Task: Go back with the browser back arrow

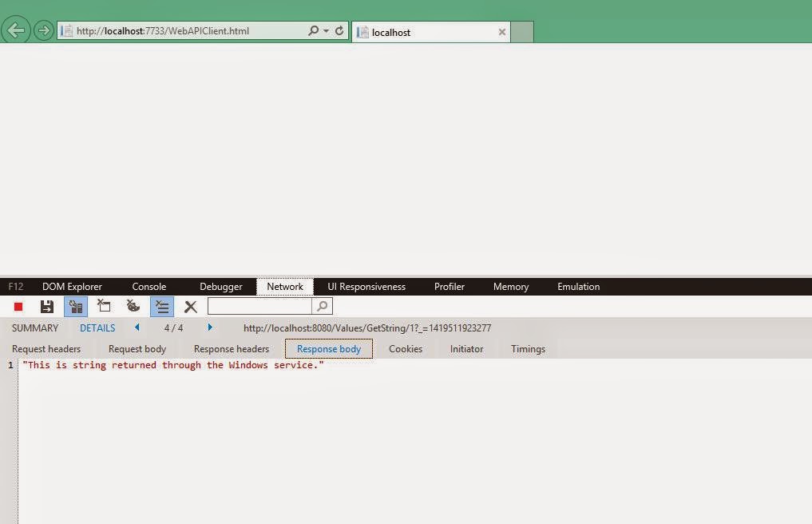Action: coord(15,30)
